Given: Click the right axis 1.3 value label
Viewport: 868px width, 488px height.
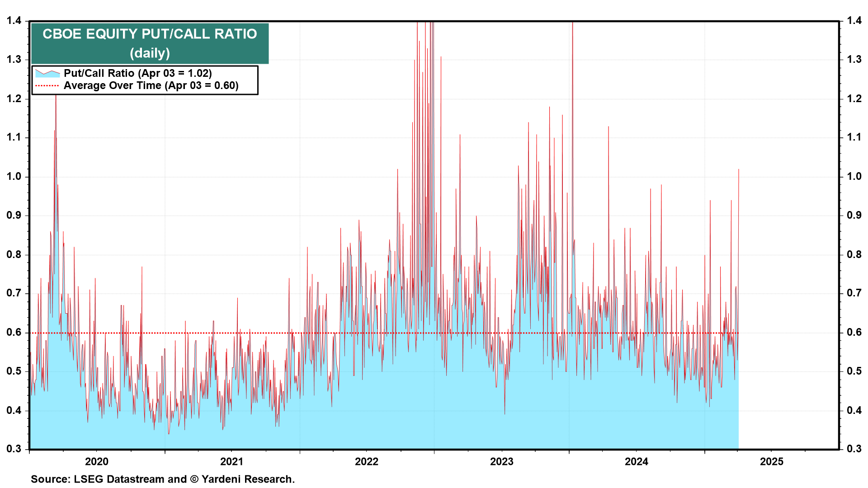Looking at the screenshot, I should point(854,59).
